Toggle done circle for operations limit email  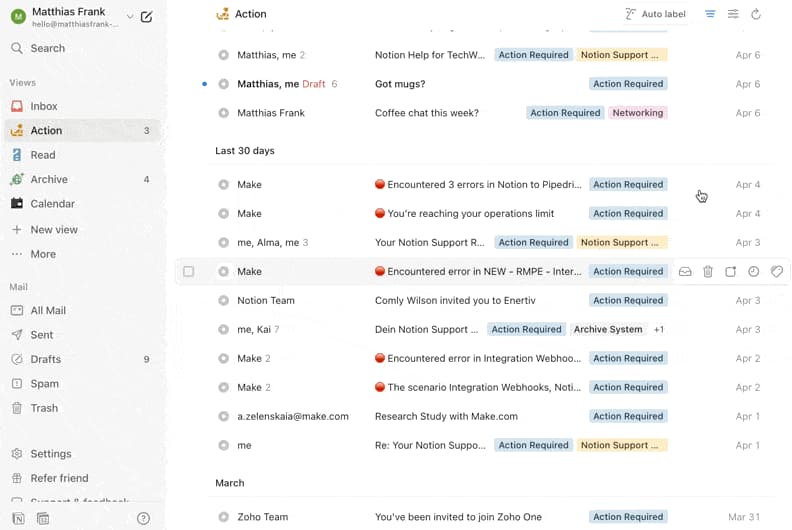point(223,214)
